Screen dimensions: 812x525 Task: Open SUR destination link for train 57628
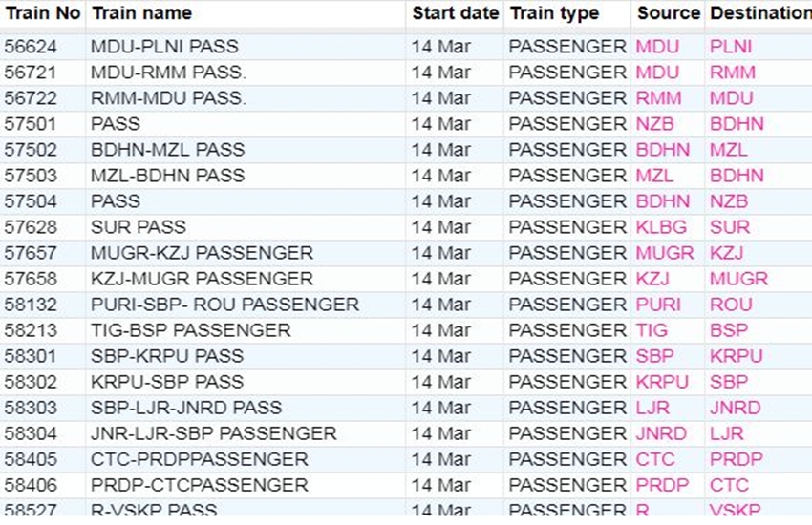[x=729, y=227]
